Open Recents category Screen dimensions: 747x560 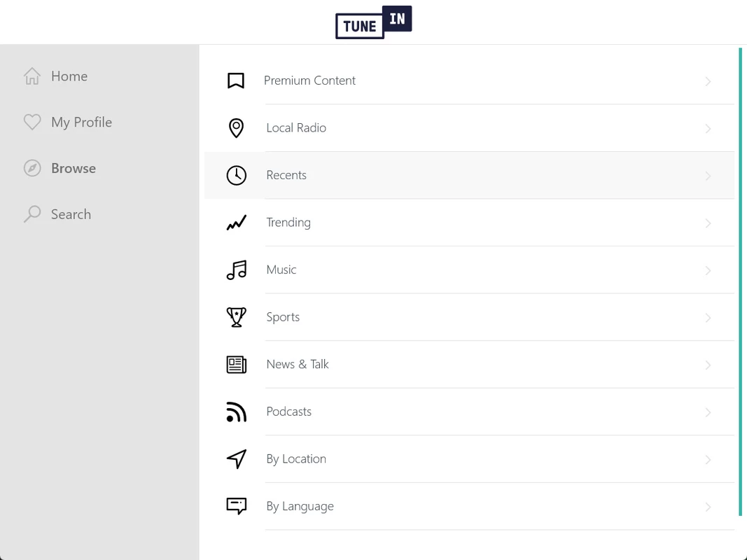point(469,175)
